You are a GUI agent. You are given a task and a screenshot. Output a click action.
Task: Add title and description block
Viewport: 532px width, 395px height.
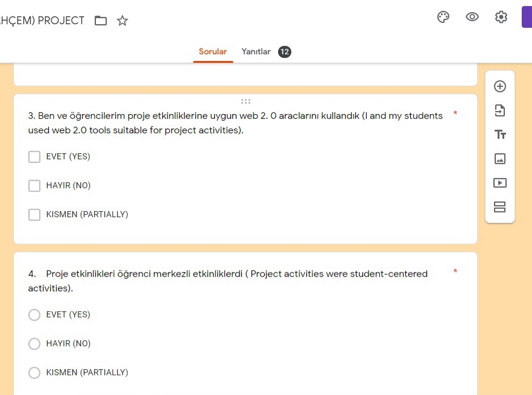pyautogui.click(x=500, y=134)
